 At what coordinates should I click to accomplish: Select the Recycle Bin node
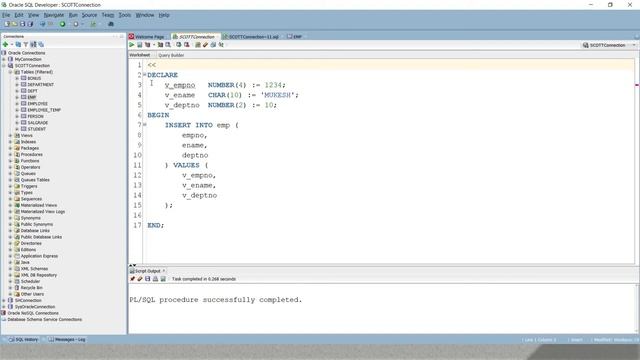coord(31,288)
